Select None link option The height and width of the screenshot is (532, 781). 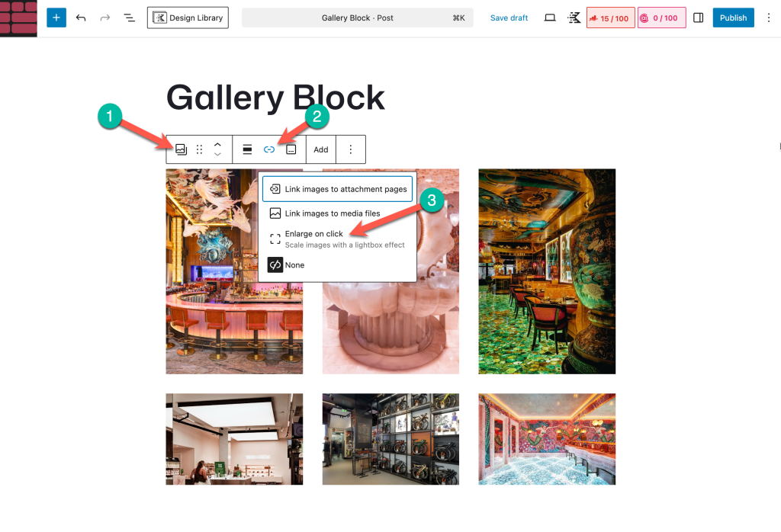294,265
